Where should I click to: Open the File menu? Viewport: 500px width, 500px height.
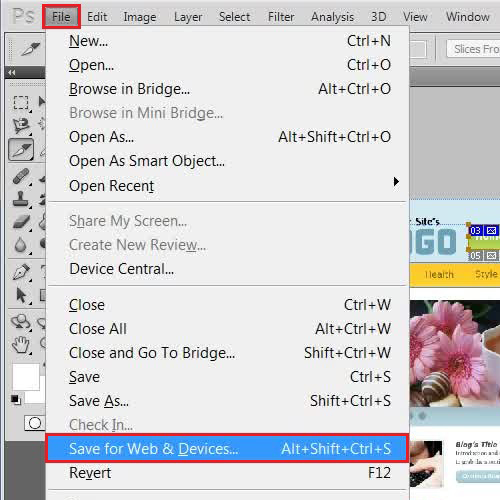point(61,17)
